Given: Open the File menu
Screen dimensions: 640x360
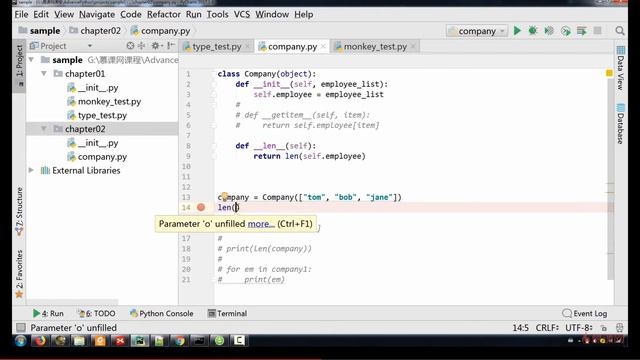Looking at the screenshot, I should pos(21,14).
